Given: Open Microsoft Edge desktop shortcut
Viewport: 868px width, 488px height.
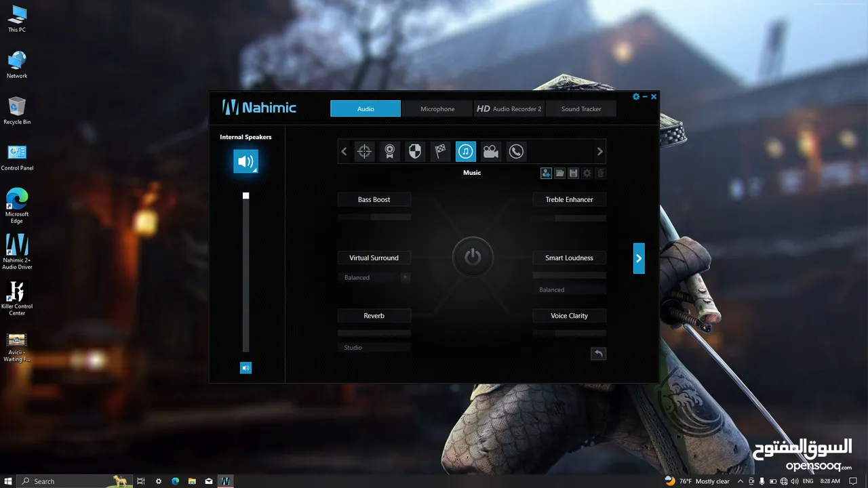Looking at the screenshot, I should (17, 205).
